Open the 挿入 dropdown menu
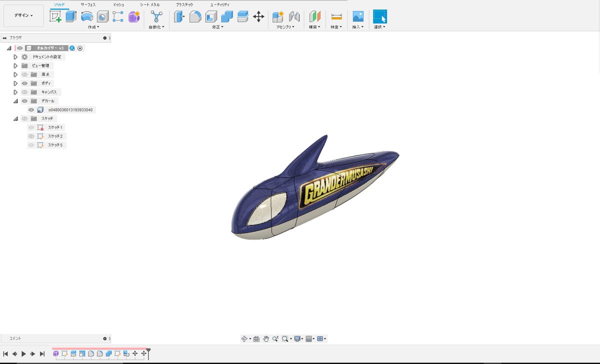The height and width of the screenshot is (364, 600). (358, 27)
